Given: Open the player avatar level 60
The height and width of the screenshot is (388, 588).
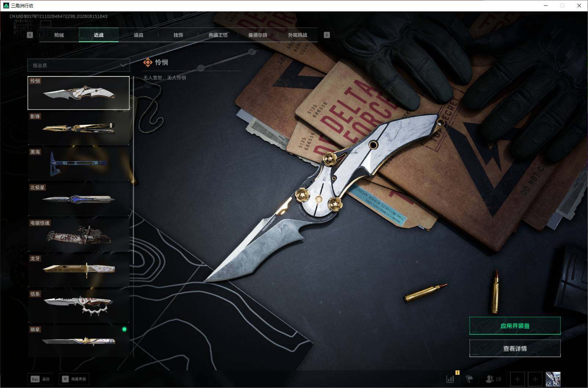Looking at the screenshot, I should coord(553,379).
